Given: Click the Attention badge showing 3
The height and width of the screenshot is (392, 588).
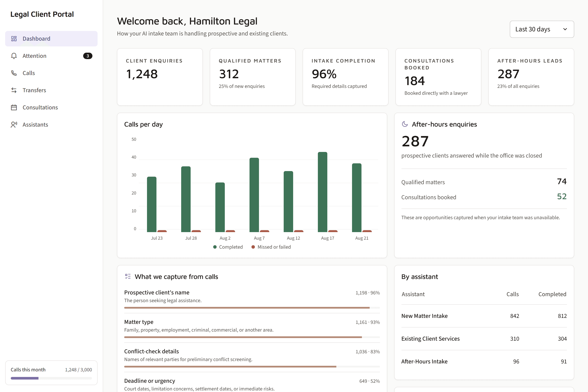Looking at the screenshot, I should point(88,56).
